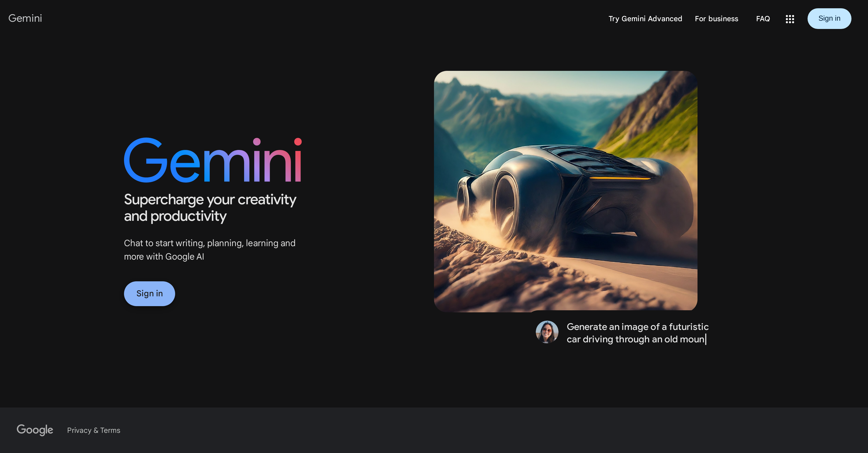Image resolution: width=868 pixels, height=453 pixels.
Task: Open Privacy and Terms page
Action: (x=93, y=429)
